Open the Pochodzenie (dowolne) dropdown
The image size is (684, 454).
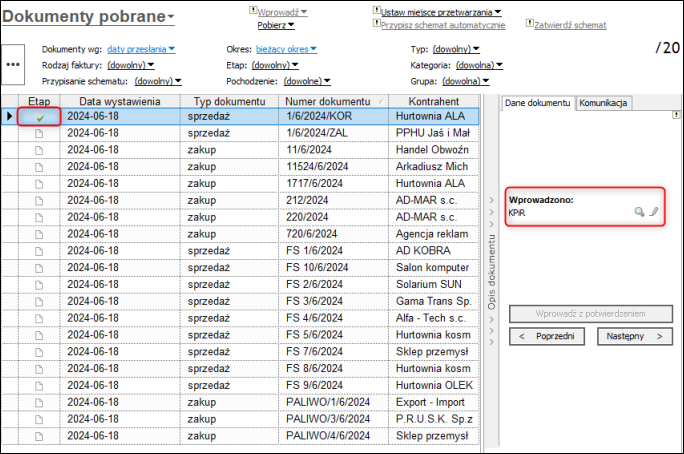(307, 82)
